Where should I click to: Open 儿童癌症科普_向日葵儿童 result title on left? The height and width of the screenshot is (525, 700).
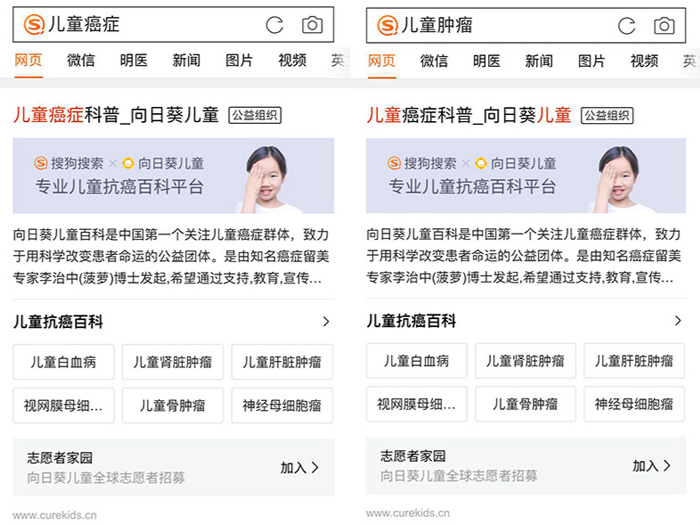pos(116,115)
